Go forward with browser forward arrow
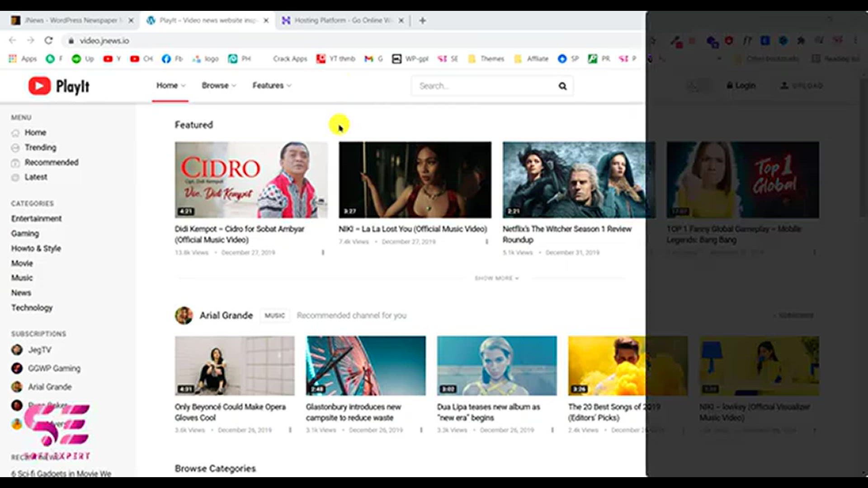The width and height of the screenshot is (868, 488). click(30, 41)
